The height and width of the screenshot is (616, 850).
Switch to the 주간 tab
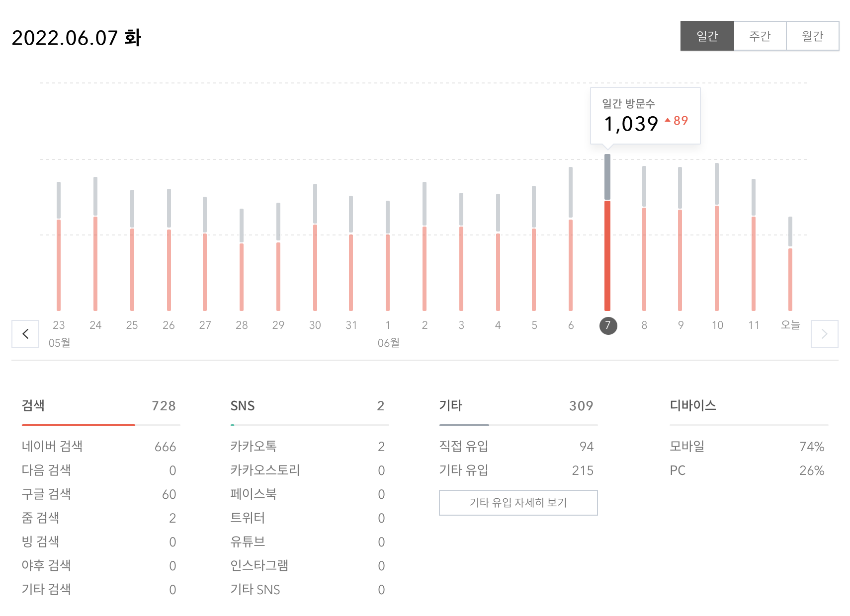click(760, 35)
